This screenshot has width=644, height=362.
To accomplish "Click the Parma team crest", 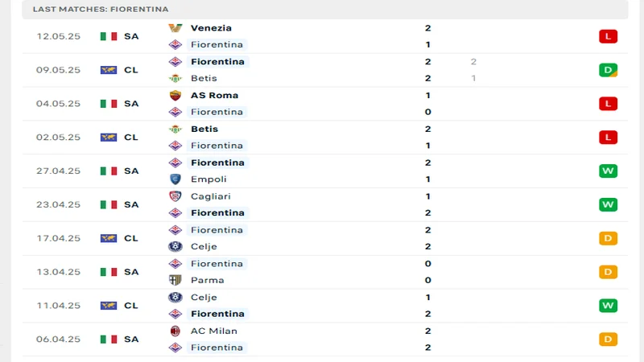I will [x=175, y=280].
